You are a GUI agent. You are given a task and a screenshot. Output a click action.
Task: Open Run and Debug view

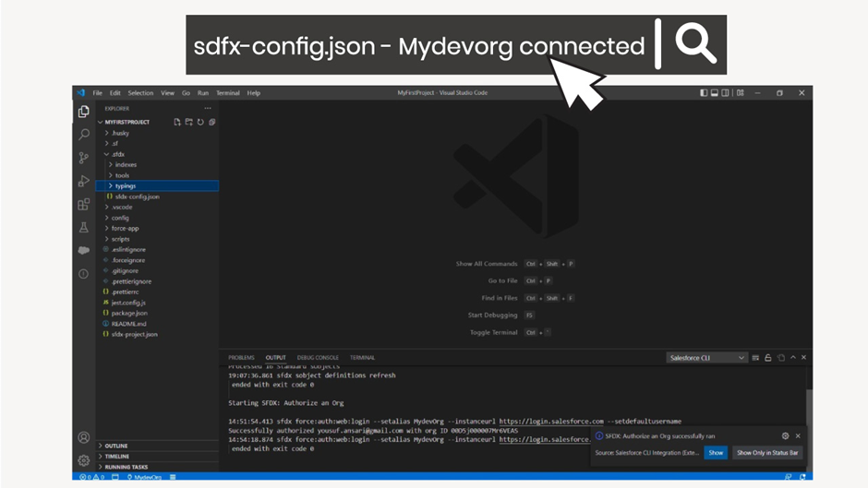(x=84, y=181)
